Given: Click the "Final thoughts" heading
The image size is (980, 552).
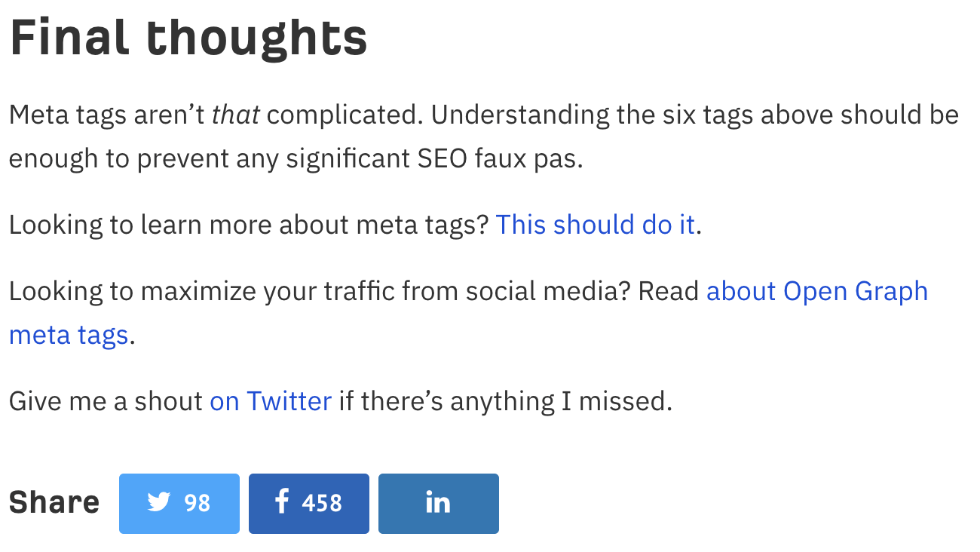Looking at the screenshot, I should click(x=188, y=39).
